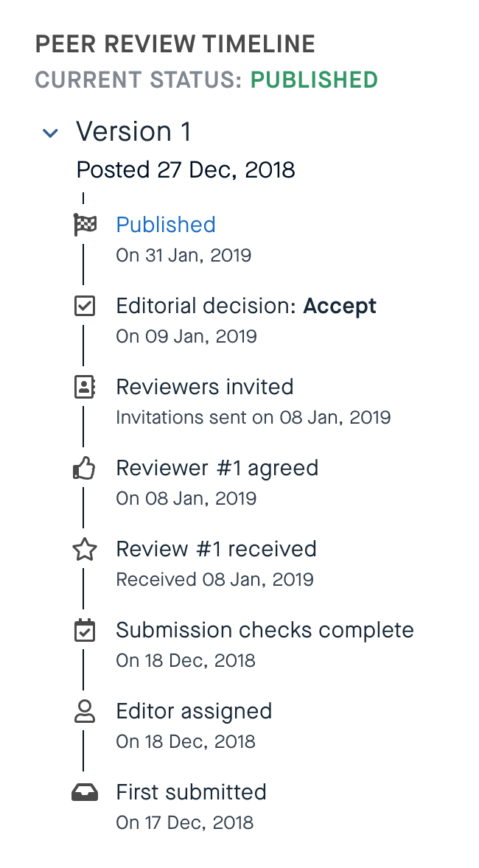479x868 pixels.
Task: Click the Peer Review Timeline heading
Action: pos(175,44)
